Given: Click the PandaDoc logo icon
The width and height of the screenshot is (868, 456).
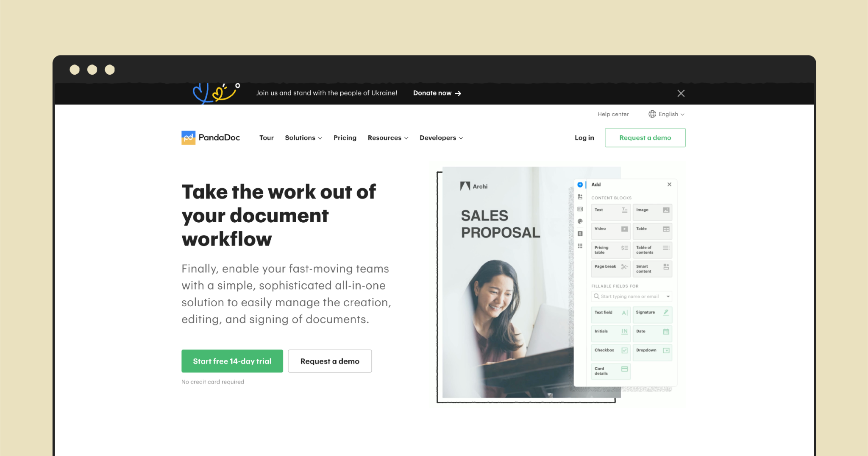Looking at the screenshot, I should tap(188, 137).
